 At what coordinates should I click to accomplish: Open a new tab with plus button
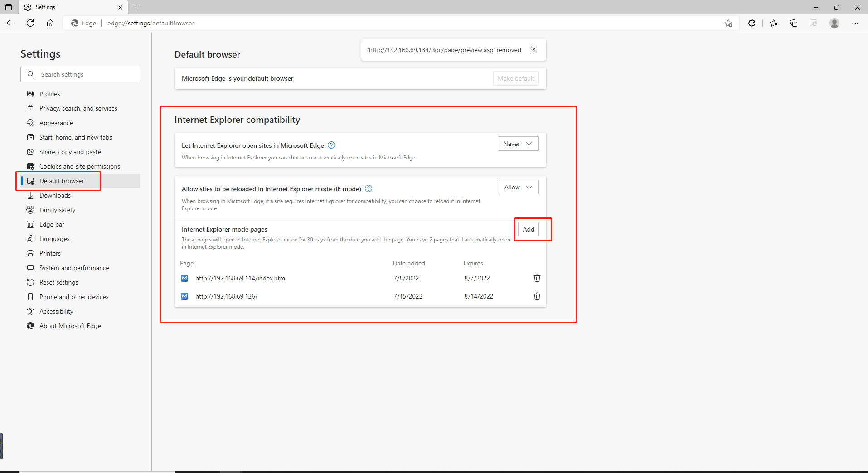click(136, 7)
